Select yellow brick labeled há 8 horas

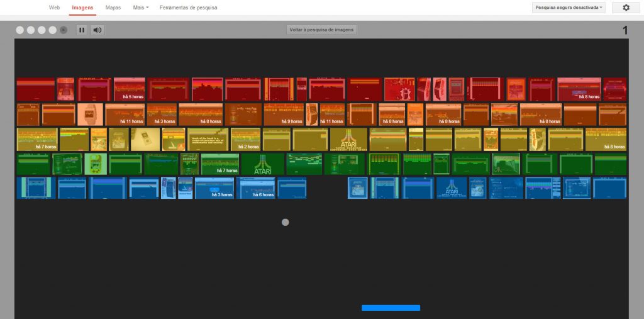(x=606, y=140)
